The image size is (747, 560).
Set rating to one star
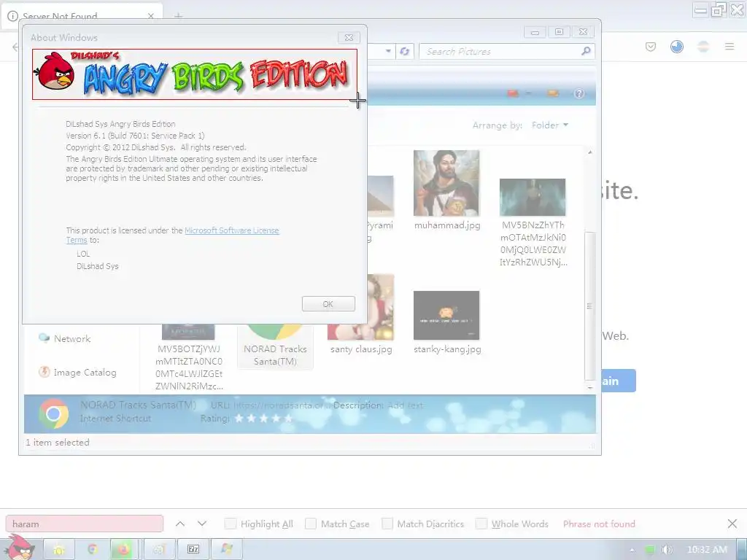click(239, 419)
